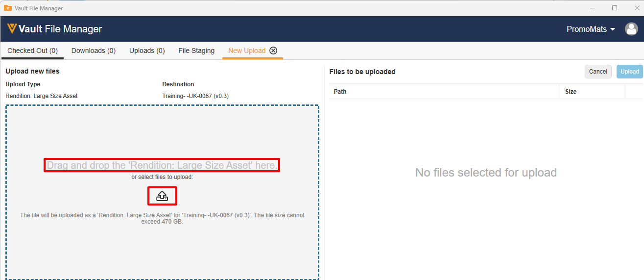The image size is (644, 280).
Task: Click the Training- -UK-0067 destination text
Action: click(195, 96)
